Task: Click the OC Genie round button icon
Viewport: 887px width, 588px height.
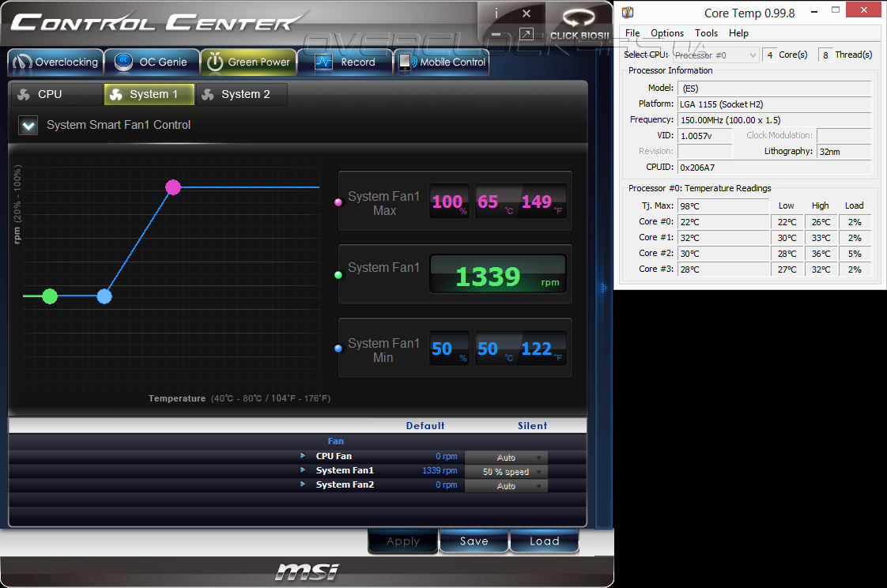Action: 123,62
